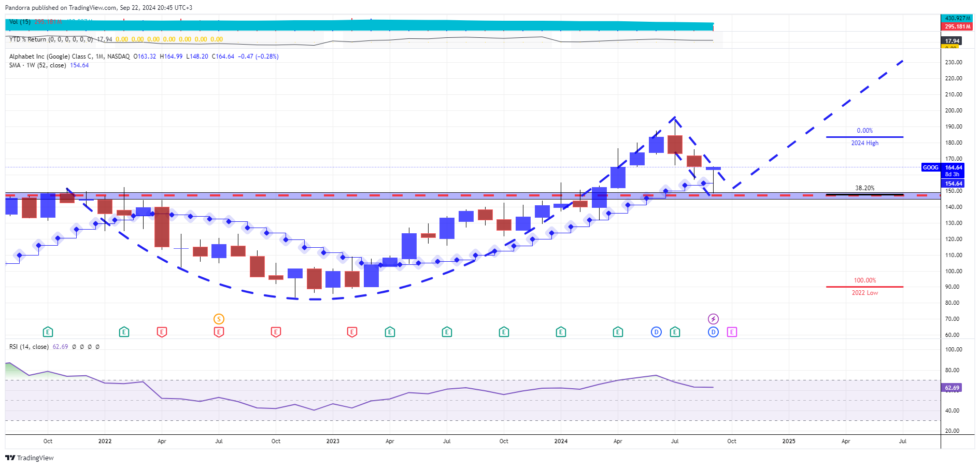The height and width of the screenshot is (467, 980).
Task: Select the YTD % Return indicator legend
Action: [x=51, y=39]
